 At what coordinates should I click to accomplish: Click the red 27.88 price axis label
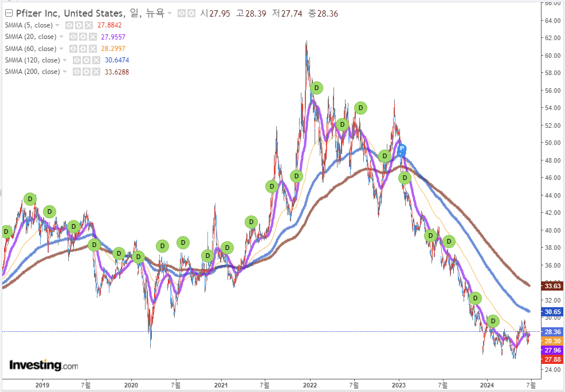pos(552,359)
